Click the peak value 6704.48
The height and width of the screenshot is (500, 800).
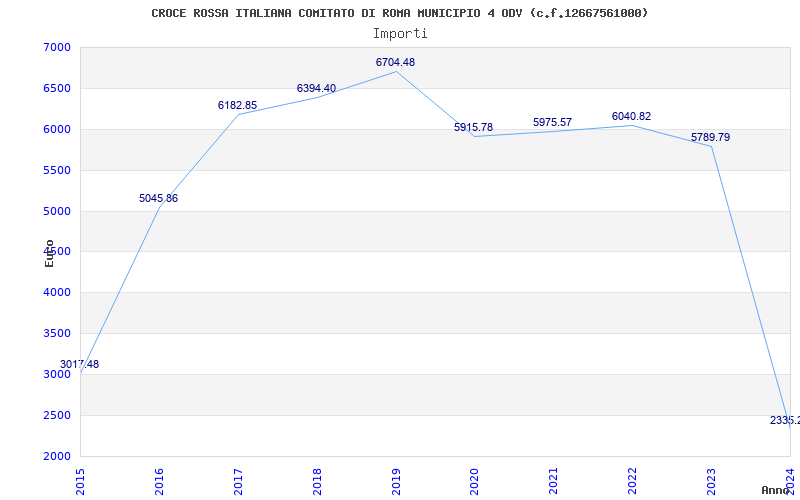coord(395,62)
